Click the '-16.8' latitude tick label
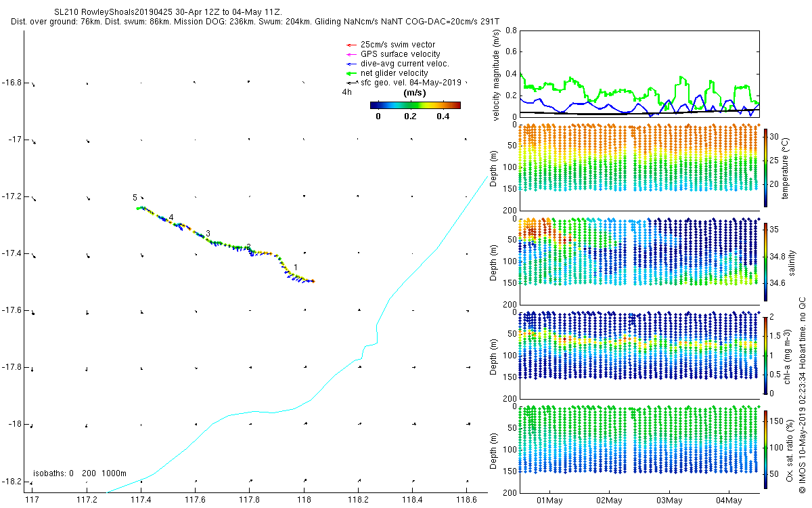Viewport: 812px width, 508px height. tap(12, 83)
